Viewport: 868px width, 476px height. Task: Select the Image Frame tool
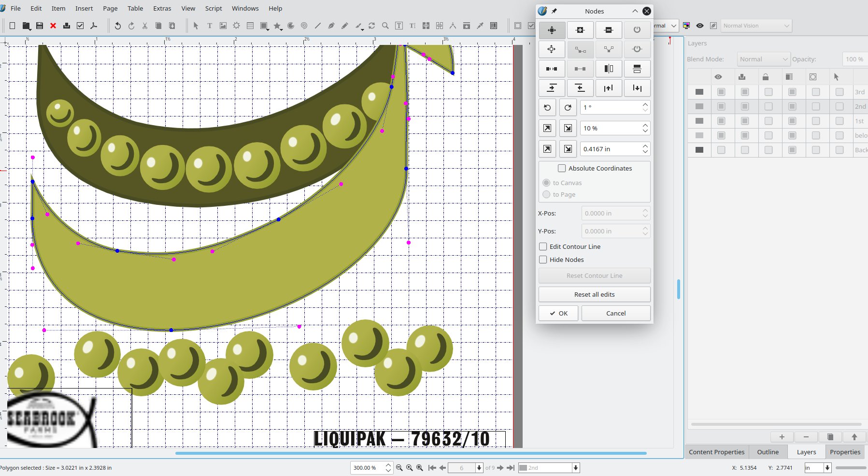tap(223, 26)
